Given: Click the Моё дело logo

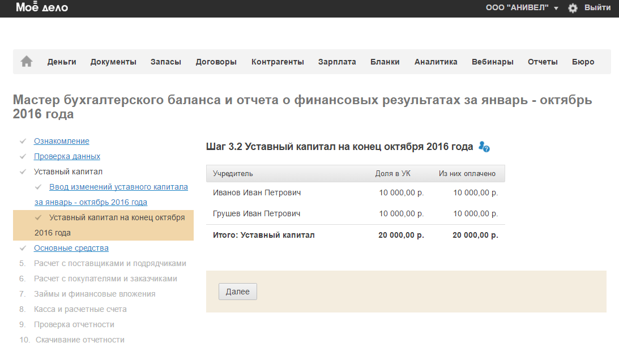Looking at the screenshot, I should click(42, 7).
